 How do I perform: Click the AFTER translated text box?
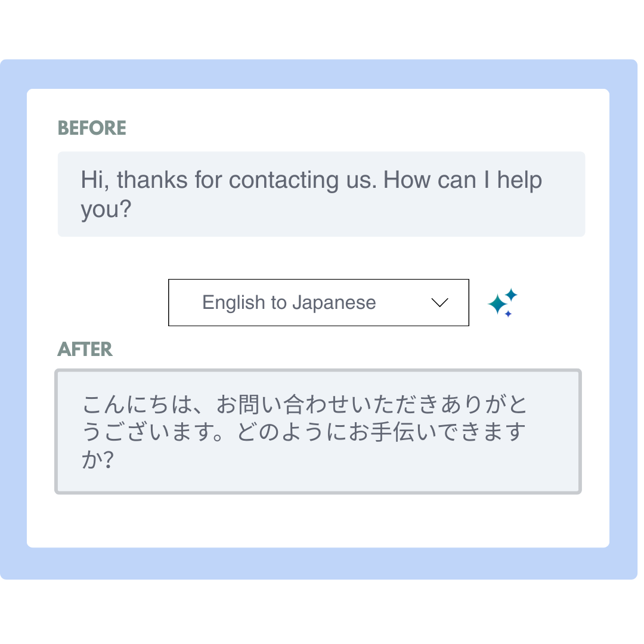pyautogui.click(x=318, y=431)
